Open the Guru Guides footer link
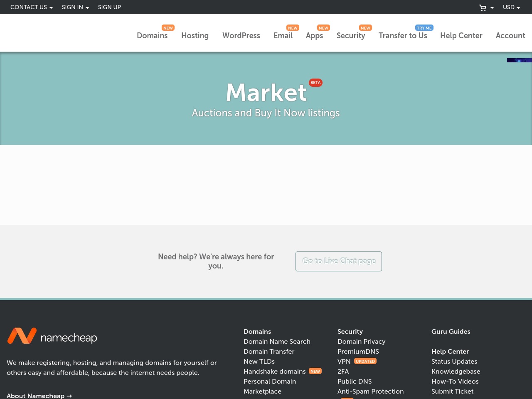This screenshot has height=399, width=532. coord(451,332)
